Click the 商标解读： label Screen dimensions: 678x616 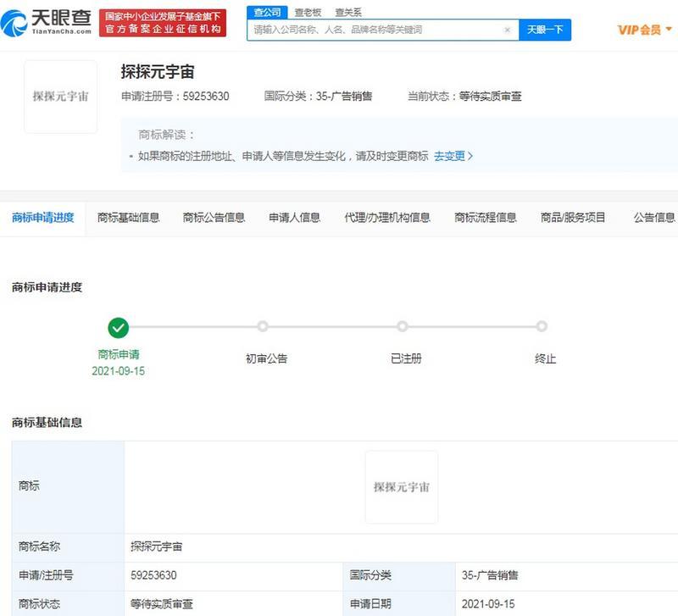pyautogui.click(x=166, y=135)
